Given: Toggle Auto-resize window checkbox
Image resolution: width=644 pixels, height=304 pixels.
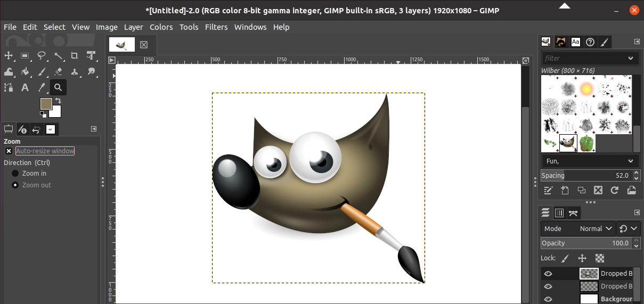Looking at the screenshot, I should (x=9, y=151).
